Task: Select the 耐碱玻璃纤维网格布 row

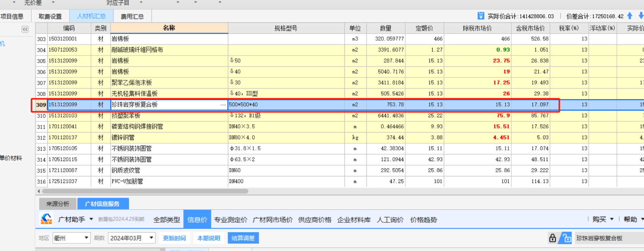Action: click(340, 50)
